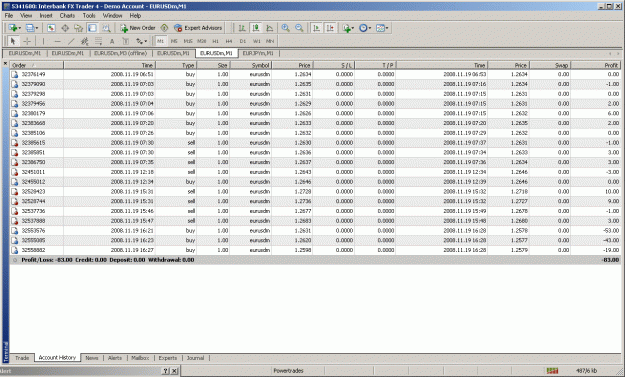
Task: Switch chart to line chart
Action: (x=269, y=28)
